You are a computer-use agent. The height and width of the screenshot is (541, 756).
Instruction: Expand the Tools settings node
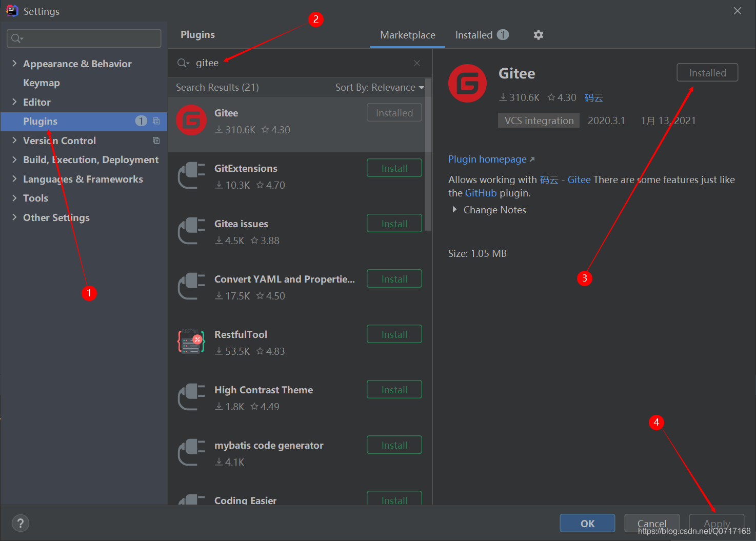pyautogui.click(x=14, y=198)
